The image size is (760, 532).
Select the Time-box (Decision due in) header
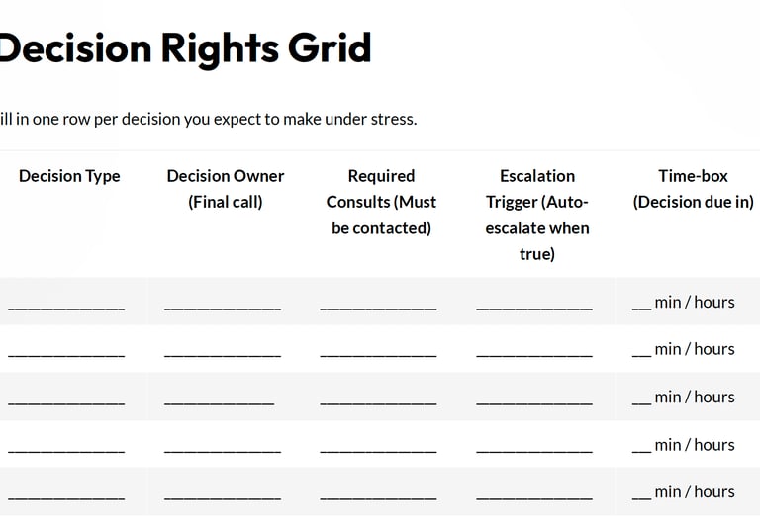[x=693, y=189]
